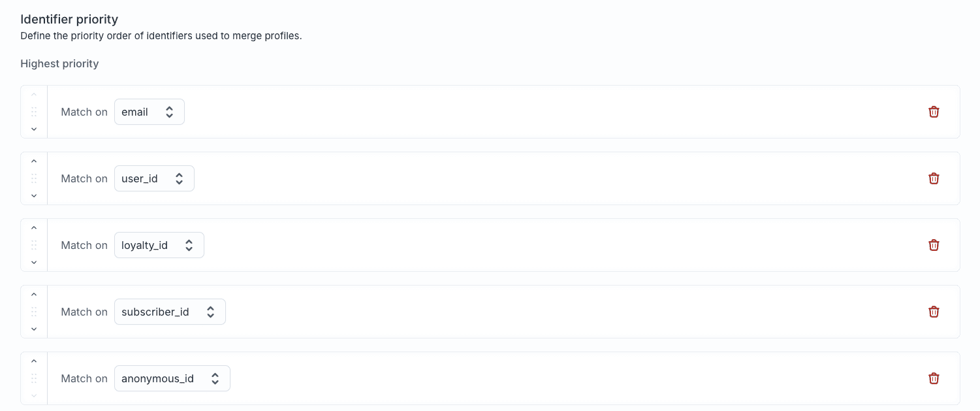Open the subscriber_id match dropdown
Image resolution: width=980 pixels, height=411 pixels.
point(170,312)
